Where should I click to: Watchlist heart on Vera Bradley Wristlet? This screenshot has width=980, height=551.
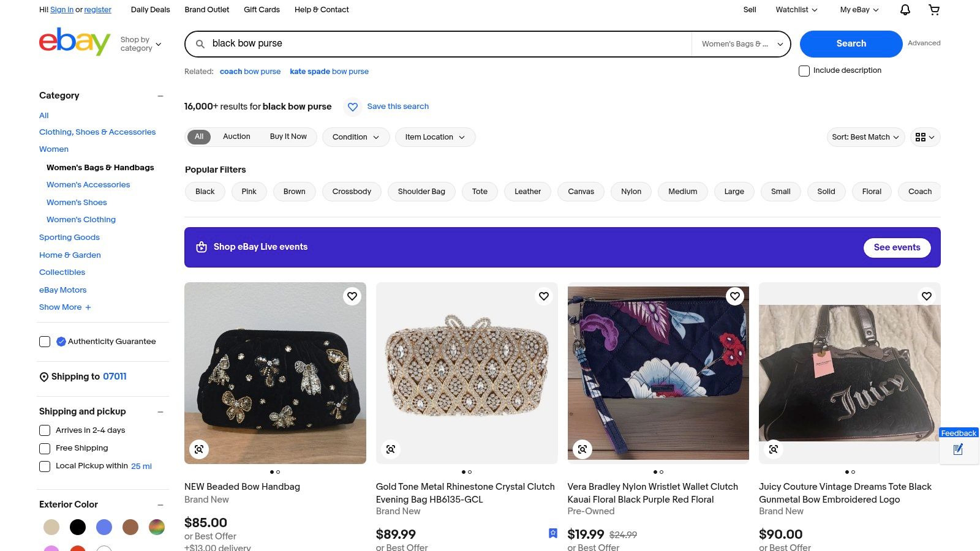pos(735,296)
